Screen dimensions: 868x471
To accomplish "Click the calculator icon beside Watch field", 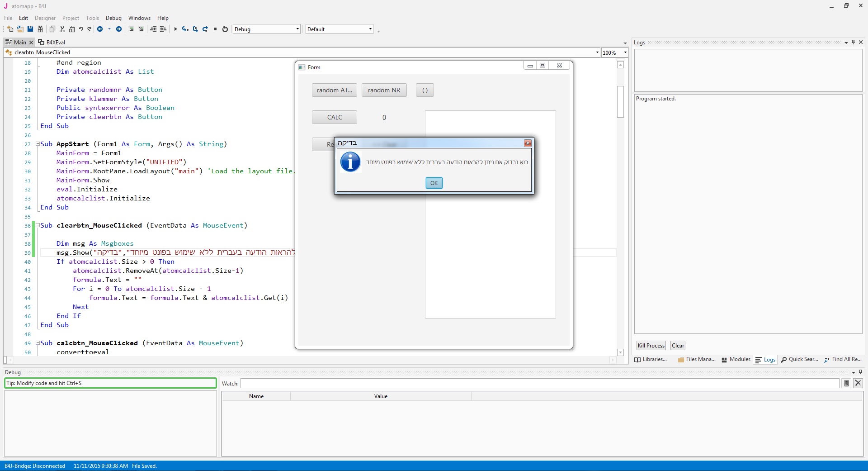I will [x=846, y=383].
